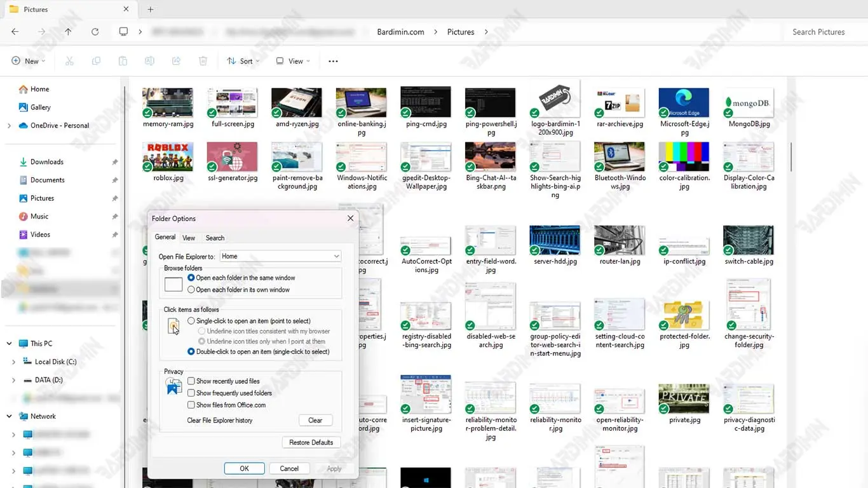Screen dimensions: 868x488
Task: Switch to the View tab in Folder Options
Action: (x=189, y=238)
